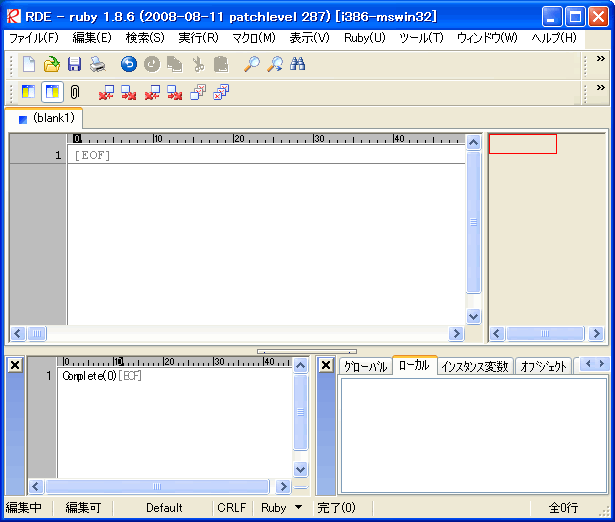Click the editor scroll-down arrow
The height and width of the screenshot is (522, 615).
coord(473,316)
